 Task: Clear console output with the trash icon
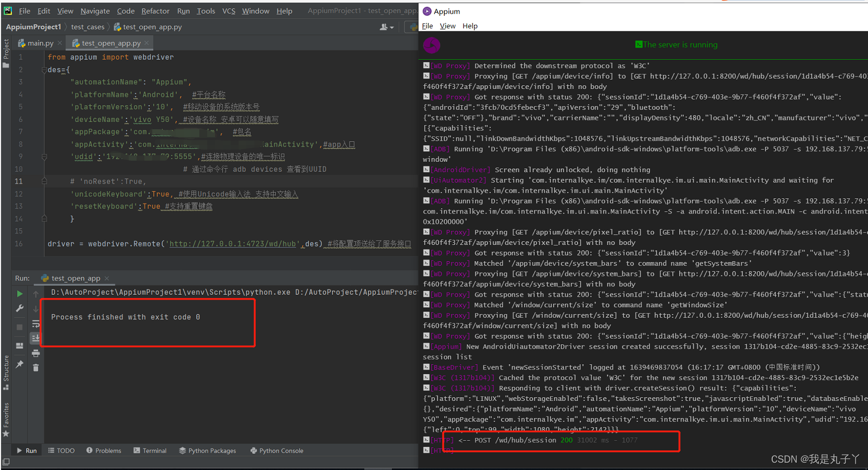coord(36,368)
